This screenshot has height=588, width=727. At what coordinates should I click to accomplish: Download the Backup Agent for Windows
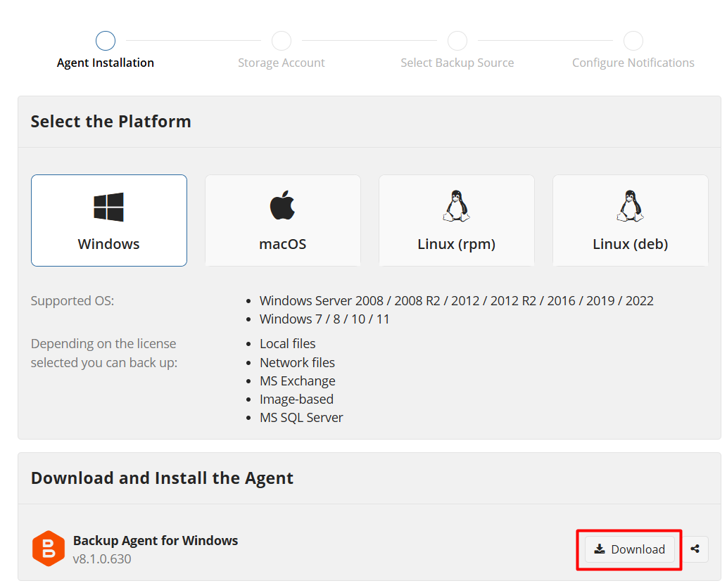point(630,549)
